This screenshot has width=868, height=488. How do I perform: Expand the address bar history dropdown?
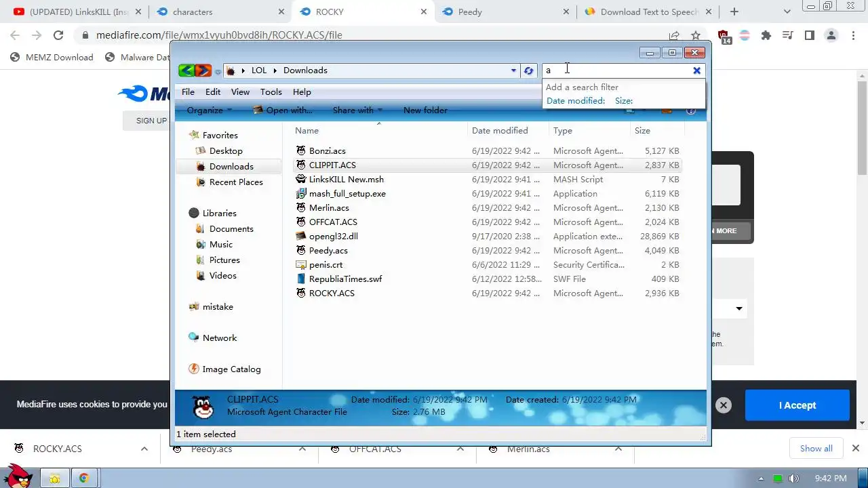point(513,70)
